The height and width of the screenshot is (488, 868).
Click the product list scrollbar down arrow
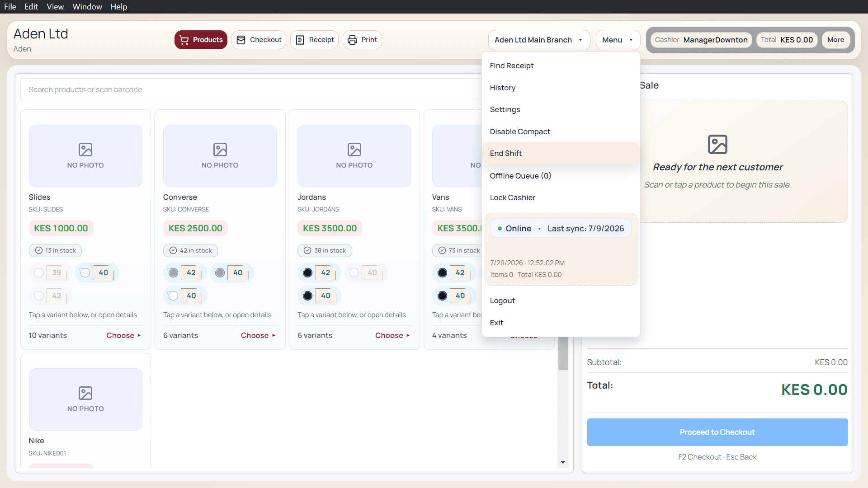tap(563, 462)
